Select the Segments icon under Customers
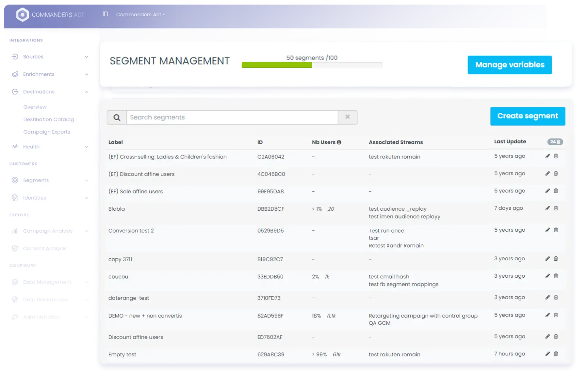The width and height of the screenshot is (588, 392). pos(15,180)
